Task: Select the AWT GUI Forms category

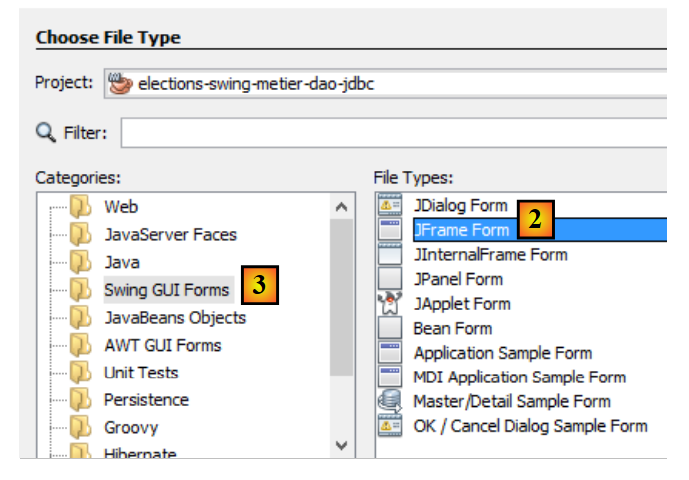Action: pyautogui.click(x=162, y=345)
